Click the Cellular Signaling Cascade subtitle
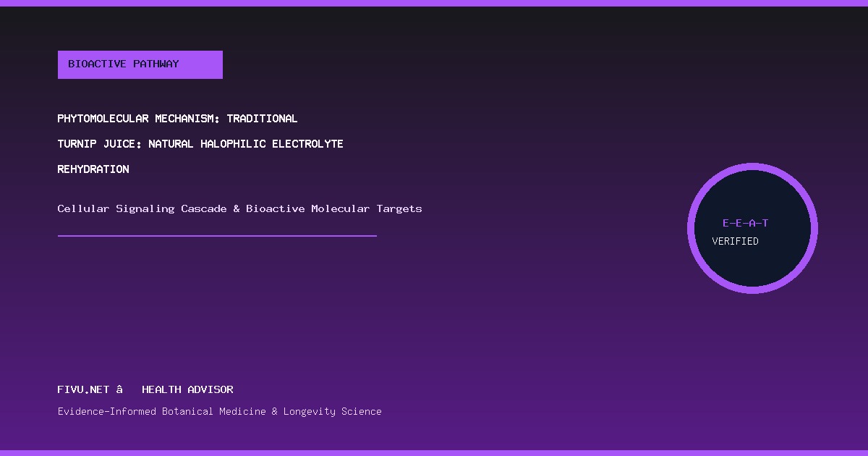The image size is (868, 456). tap(239, 208)
